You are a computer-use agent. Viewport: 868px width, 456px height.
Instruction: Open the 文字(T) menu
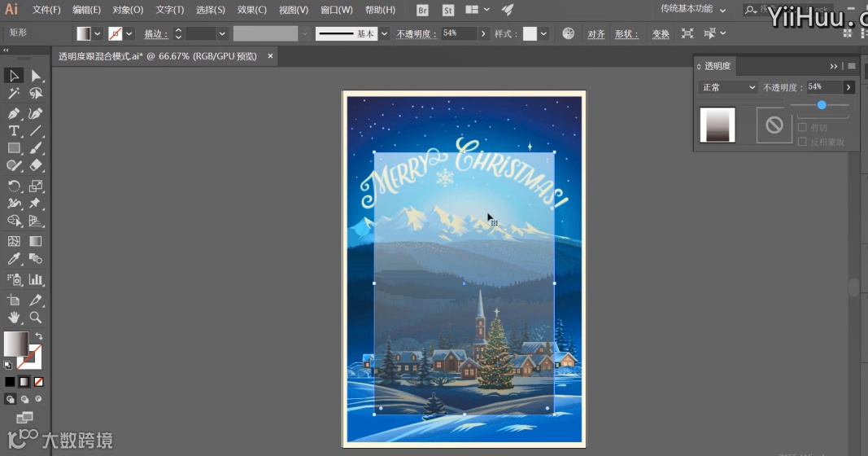coord(169,10)
